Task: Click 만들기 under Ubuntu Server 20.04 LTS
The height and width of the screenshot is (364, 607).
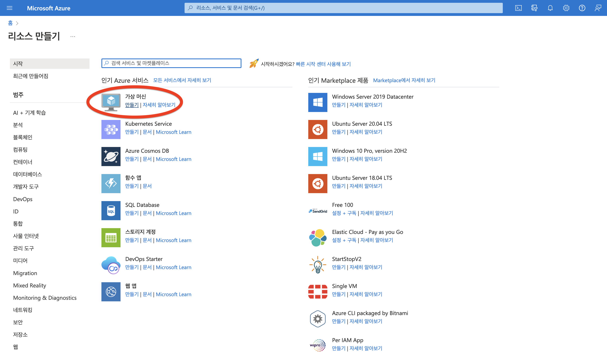Action: [x=339, y=132]
